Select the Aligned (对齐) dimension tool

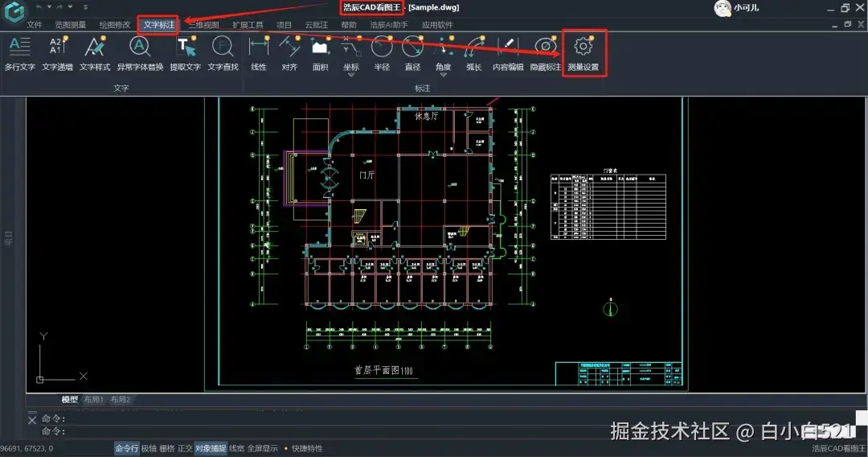(x=289, y=53)
